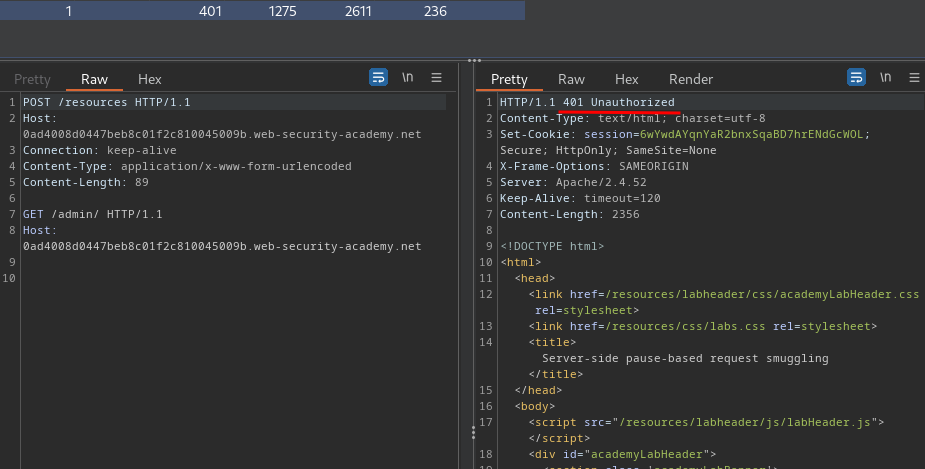Open the response Raw tab
Image resolution: width=925 pixels, height=469 pixels.
coord(571,79)
